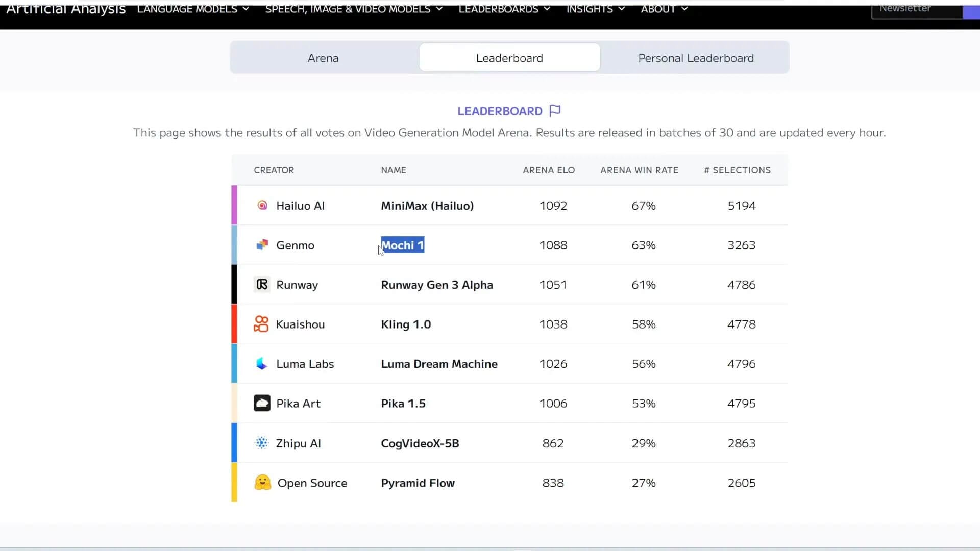Open the About navigation menu
Viewport: 980px width, 551px height.
click(x=664, y=9)
